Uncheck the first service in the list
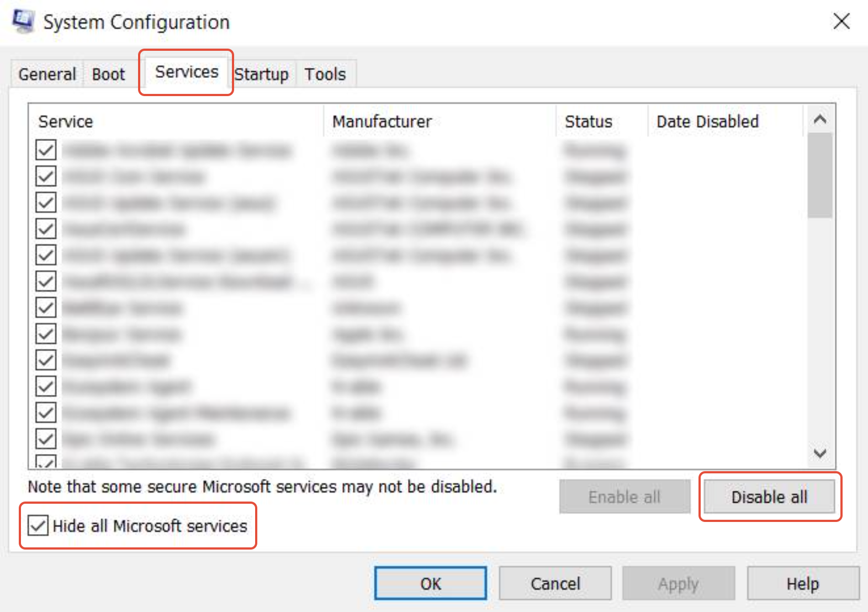Viewport: 868px width, 612px height. coord(46,150)
